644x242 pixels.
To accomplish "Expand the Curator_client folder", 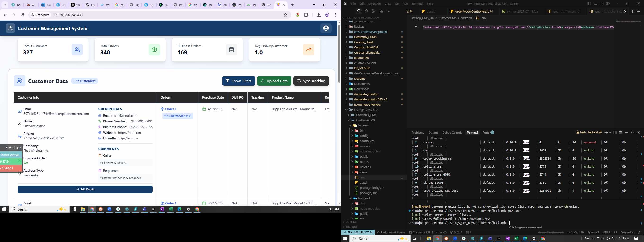I will click(x=374, y=42).
